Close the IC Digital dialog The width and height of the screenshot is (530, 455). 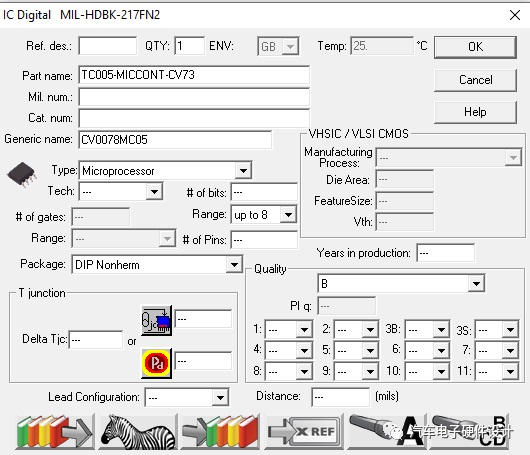(x=515, y=15)
